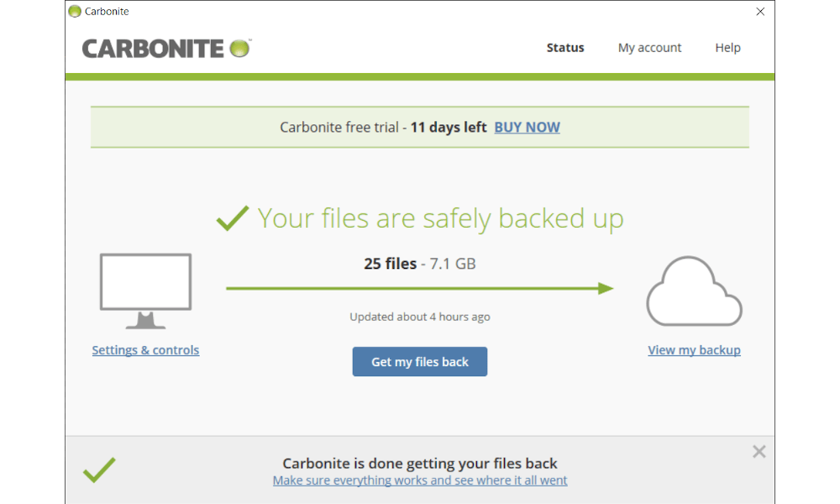Close the Carbonite window

760,11
